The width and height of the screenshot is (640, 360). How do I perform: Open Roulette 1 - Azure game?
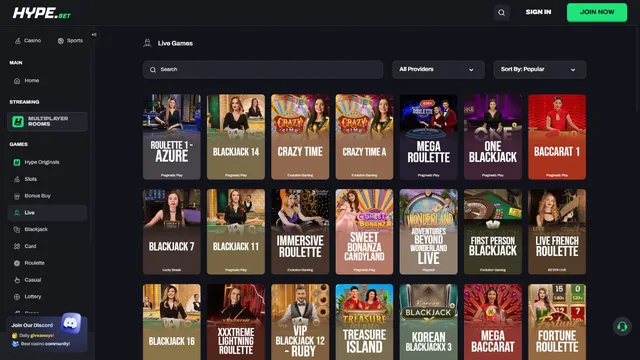pos(171,137)
